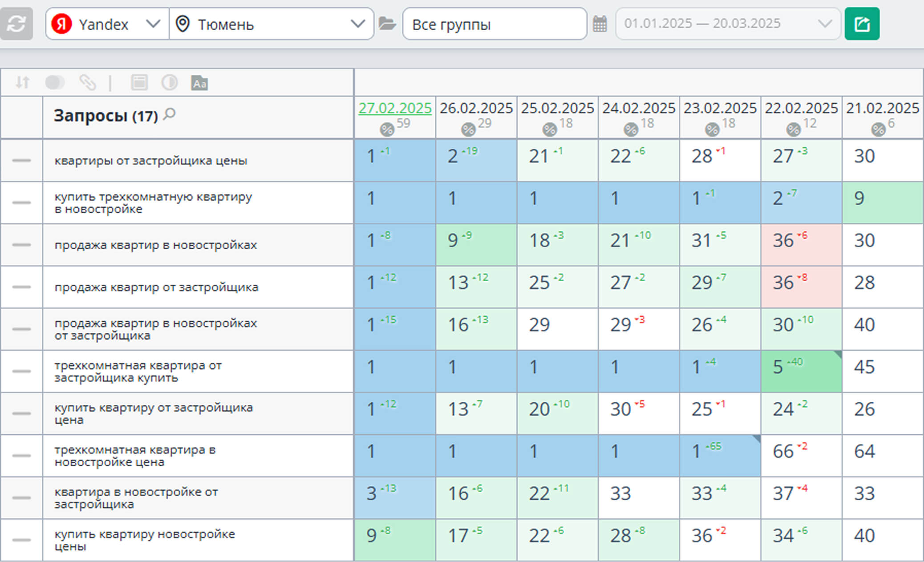Click the sort arrows icon

click(22, 82)
